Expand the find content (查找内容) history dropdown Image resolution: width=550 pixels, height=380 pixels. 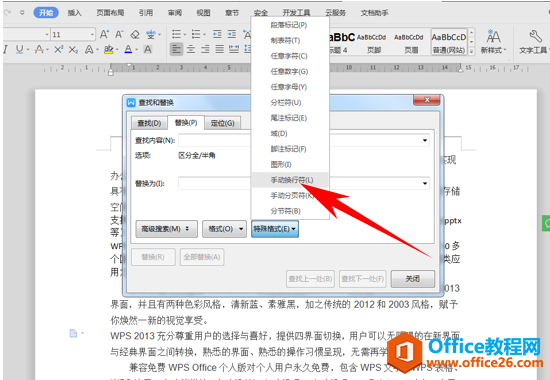(x=425, y=140)
